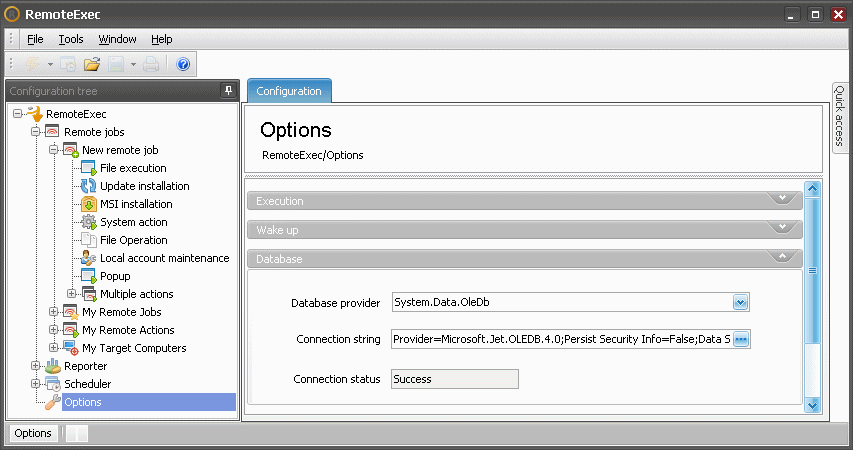Click the System action gear icon
Image resolution: width=853 pixels, height=450 pixels.
point(89,221)
